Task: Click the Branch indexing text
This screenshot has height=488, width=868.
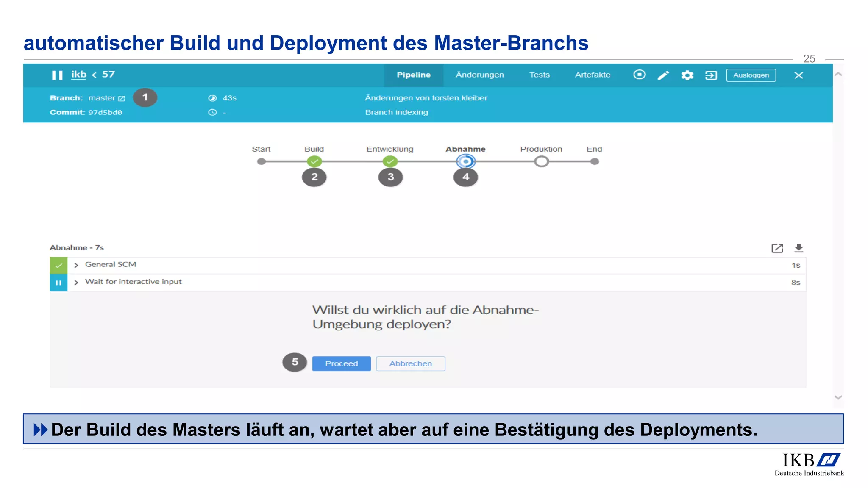Action: pyautogui.click(x=397, y=112)
